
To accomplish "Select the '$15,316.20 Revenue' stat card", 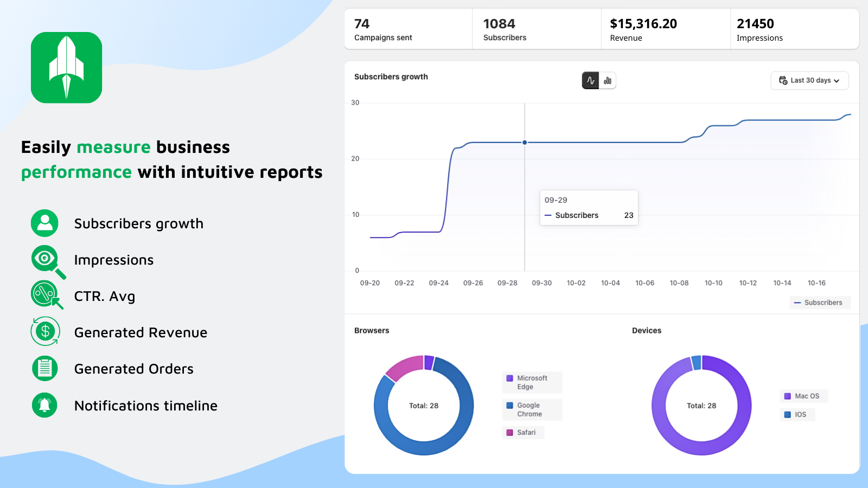I will (x=666, y=29).
